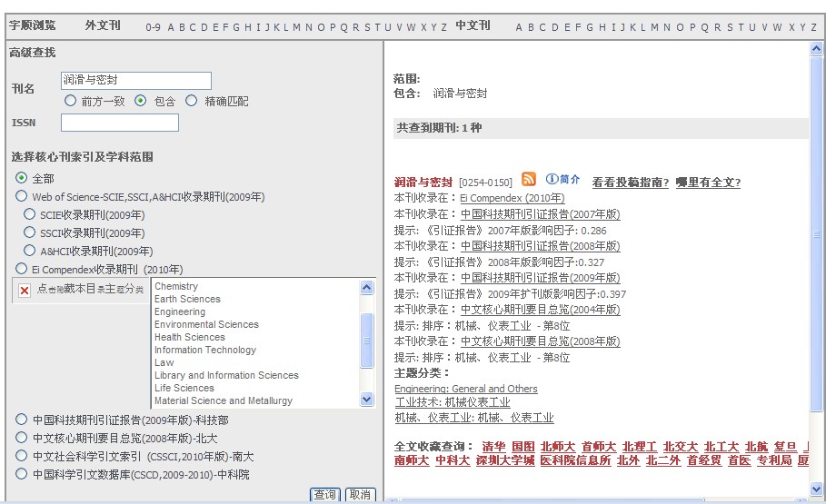Pick Environmental Sciences in the subject list

pos(206,324)
